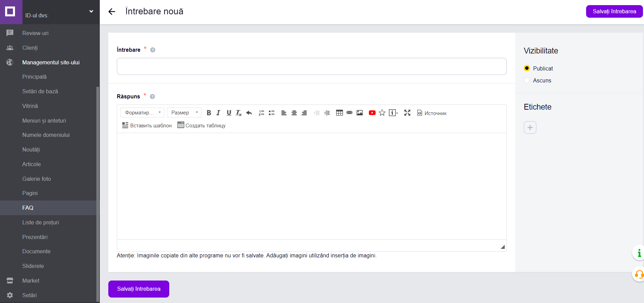Open the Размер size dropdown

pyautogui.click(x=184, y=113)
